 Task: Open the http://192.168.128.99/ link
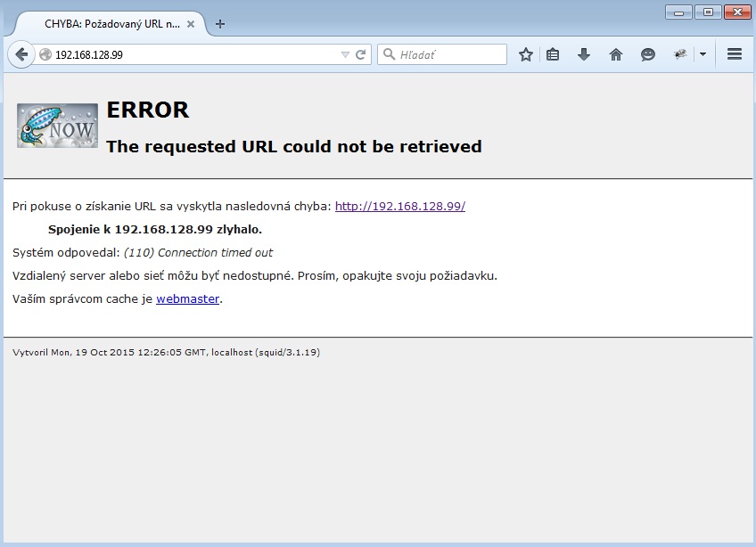[400, 207]
